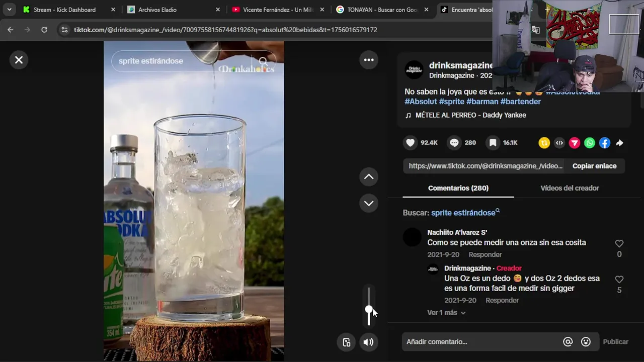Open drinksmagazine profile avatar
Screen dimensions: 644x362
[x=414, y=70]
